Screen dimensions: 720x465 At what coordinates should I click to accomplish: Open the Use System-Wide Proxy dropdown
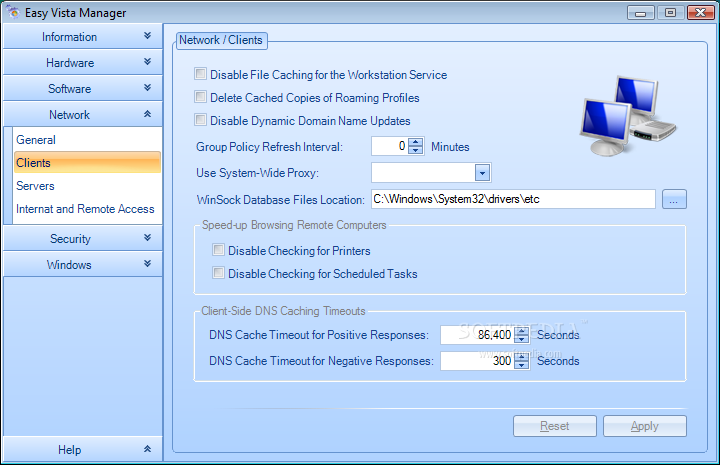(482, 173)
